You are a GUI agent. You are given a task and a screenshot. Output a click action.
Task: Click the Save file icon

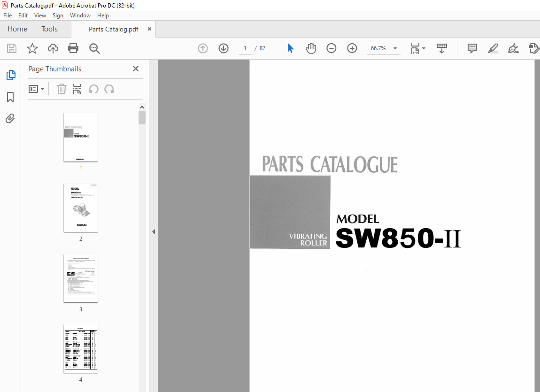(x=12, y=48)
